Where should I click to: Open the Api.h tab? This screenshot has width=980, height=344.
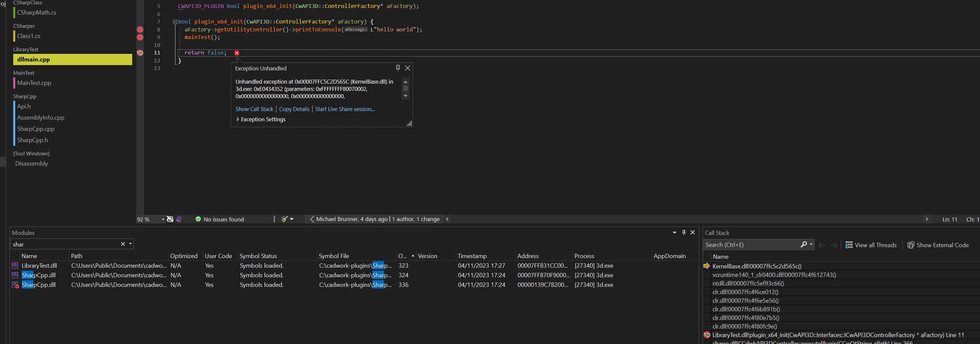click(23, 106)
